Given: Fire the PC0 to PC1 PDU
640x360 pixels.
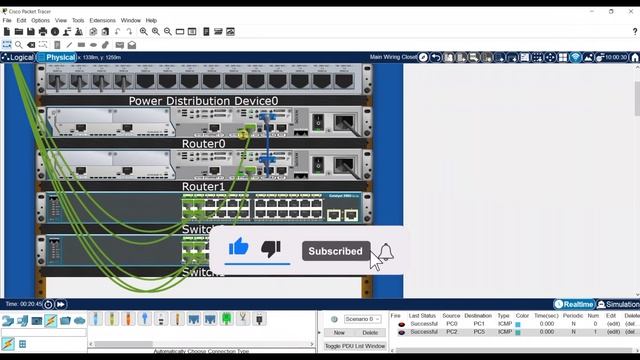Looking at the screenshot, I should 402,324.
